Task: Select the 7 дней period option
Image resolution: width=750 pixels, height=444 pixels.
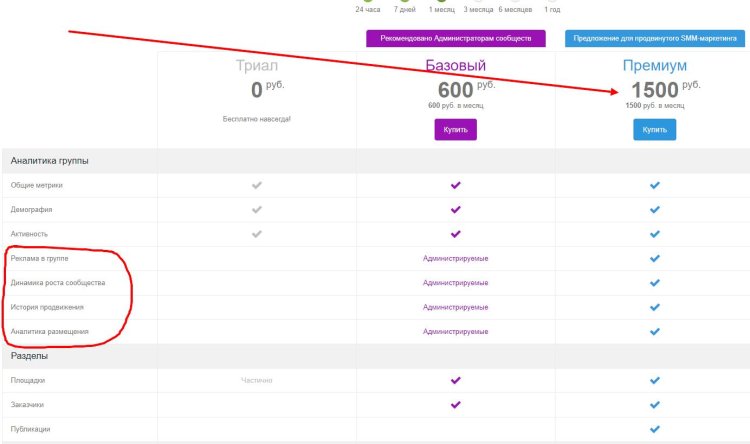Action: 405,9
